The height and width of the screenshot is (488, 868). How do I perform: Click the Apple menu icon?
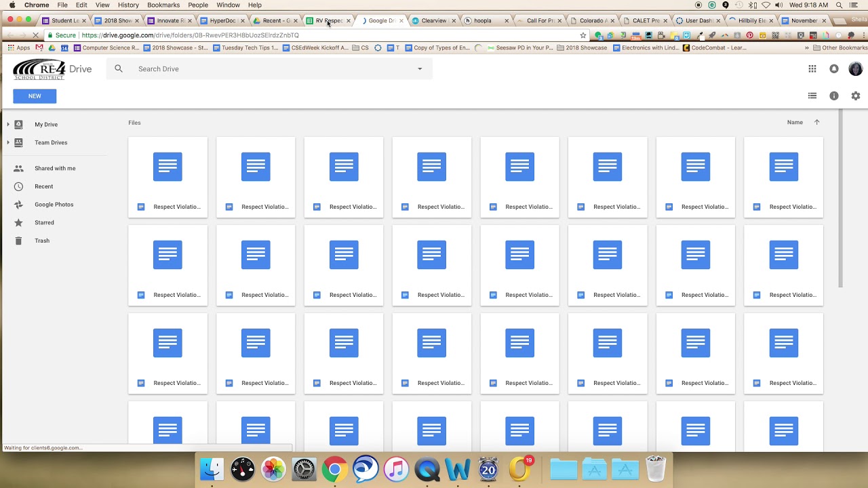tap(12, 5)
